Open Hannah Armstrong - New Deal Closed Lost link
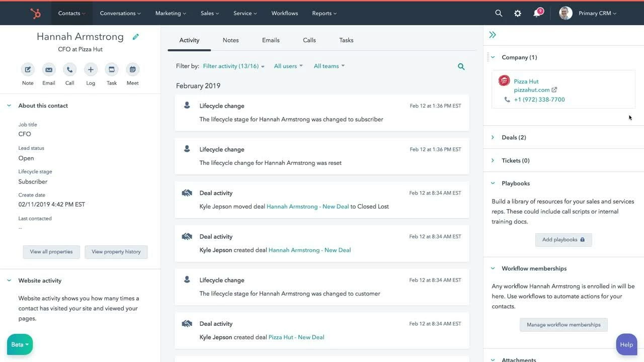 tap(307, 207)
